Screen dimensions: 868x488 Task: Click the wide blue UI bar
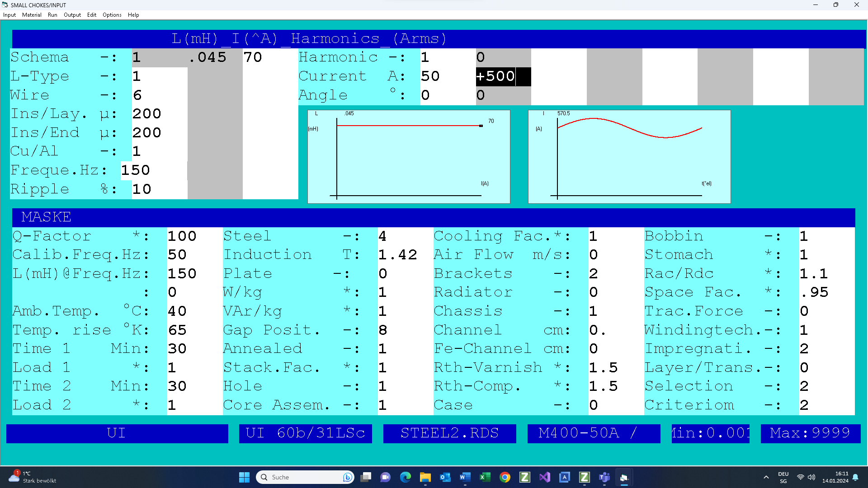[x=117, y=433]
